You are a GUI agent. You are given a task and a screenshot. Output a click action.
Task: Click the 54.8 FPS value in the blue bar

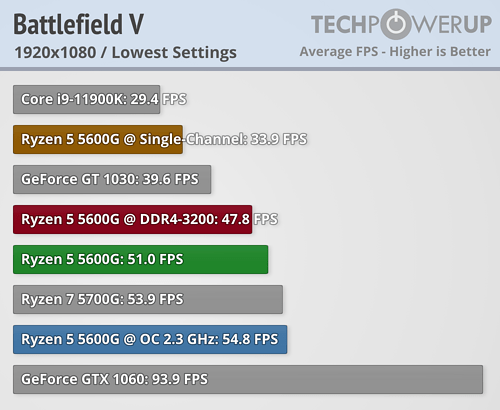pyautogui.click(x=250, y=339)
